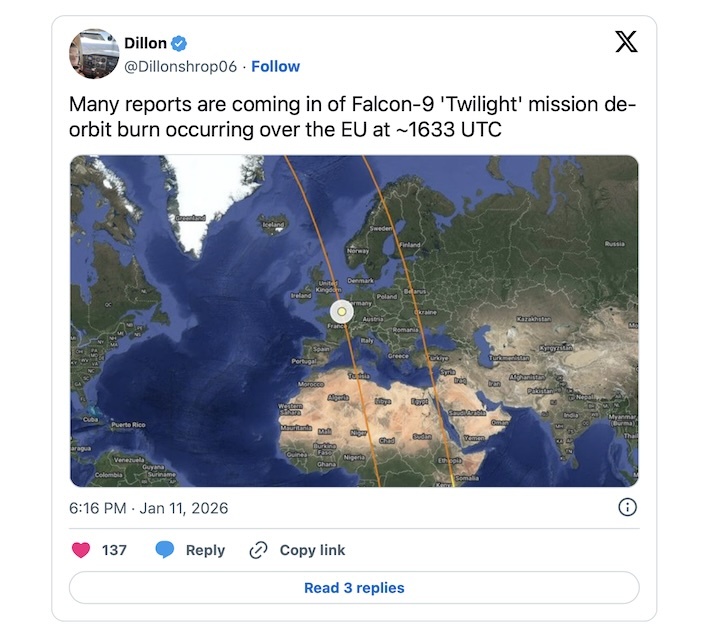This screenshot has height=634, width=720.
Task: Click the "Algeria" label on the map
Action: pyautogui.click(x=338, y=396)
